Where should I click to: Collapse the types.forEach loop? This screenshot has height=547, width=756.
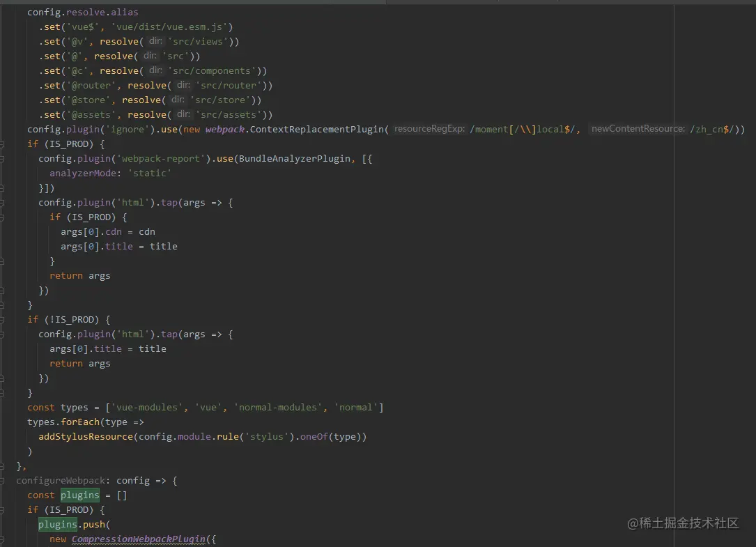pos(6,422)
